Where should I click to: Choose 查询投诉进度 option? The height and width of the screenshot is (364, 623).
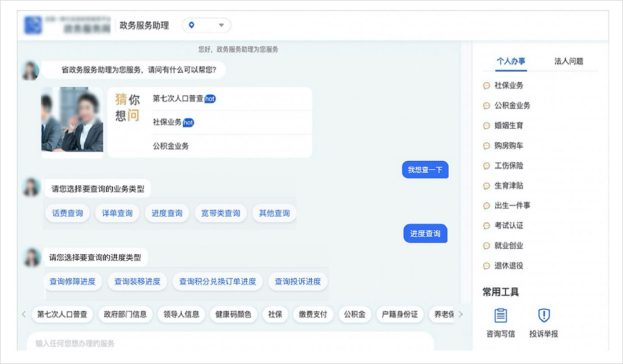[x=298, y=281]
